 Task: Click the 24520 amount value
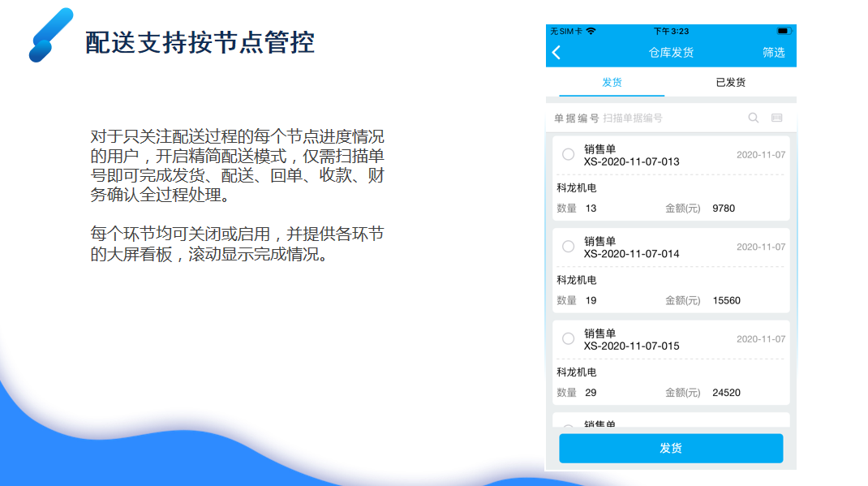pyautogui.click(x=726, y=393)
